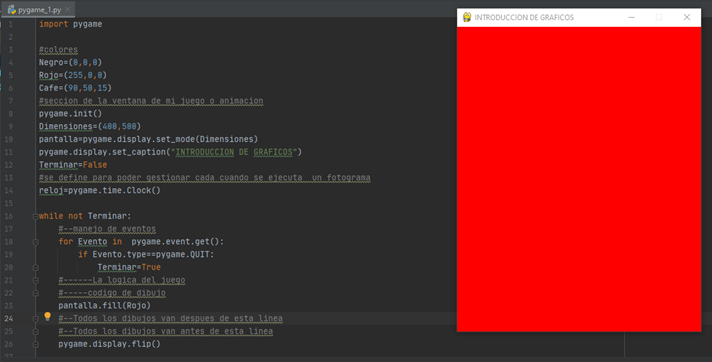Close the INTRODUCCION DE GRAFICOS window
Image resolution: width=712 pixels, height=362 pixels.
[687, 17]
